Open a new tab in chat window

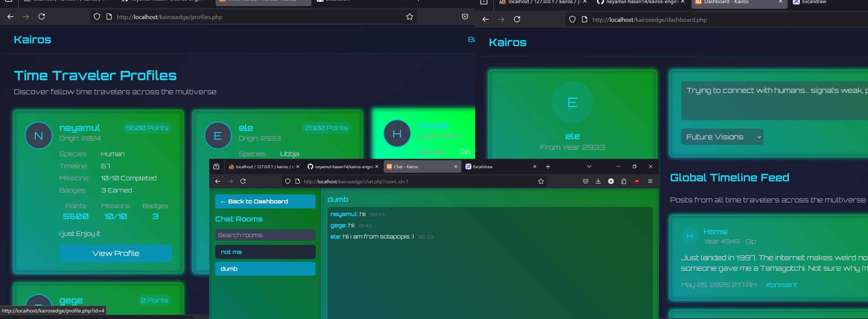coord(548,167)
